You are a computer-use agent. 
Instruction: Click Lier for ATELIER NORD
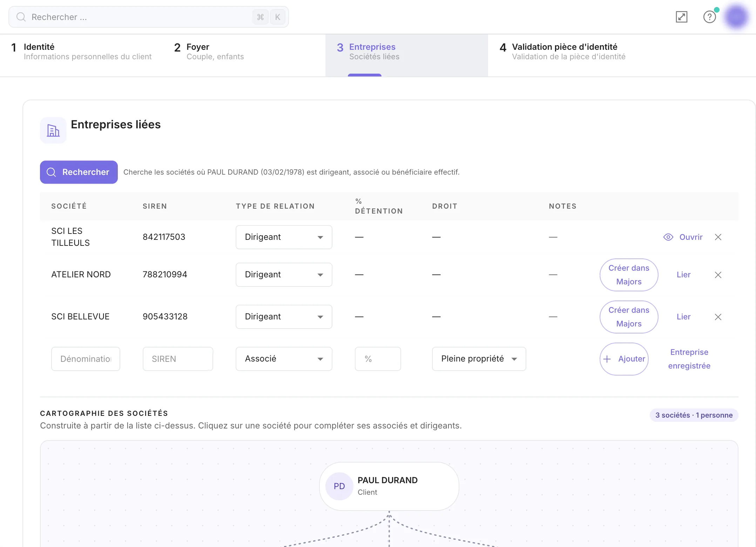[x=683, y=275]
